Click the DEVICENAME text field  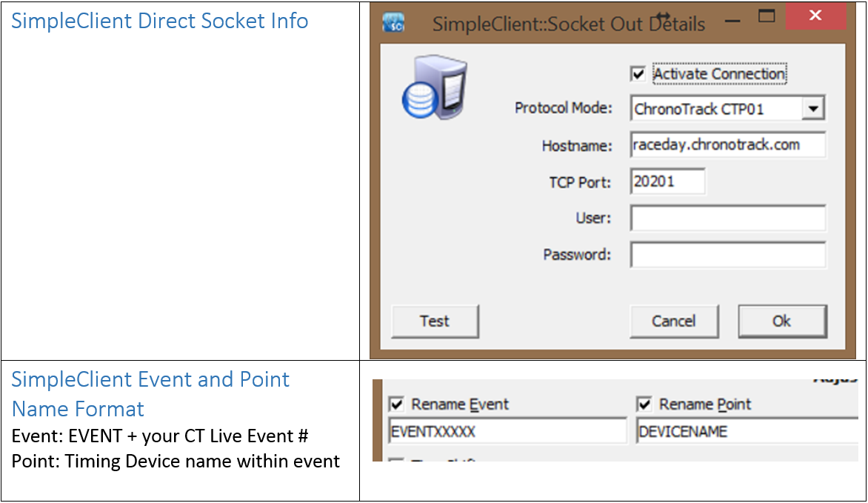click(747, 431)
